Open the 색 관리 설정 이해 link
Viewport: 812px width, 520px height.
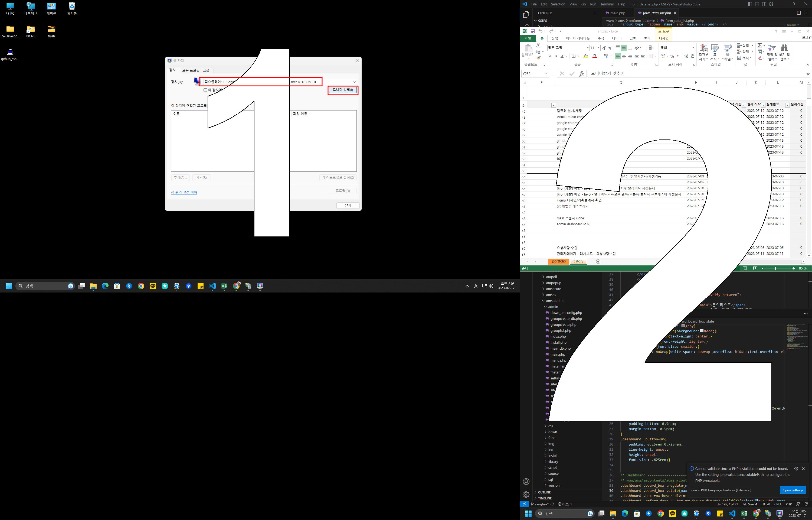point(184,193)
